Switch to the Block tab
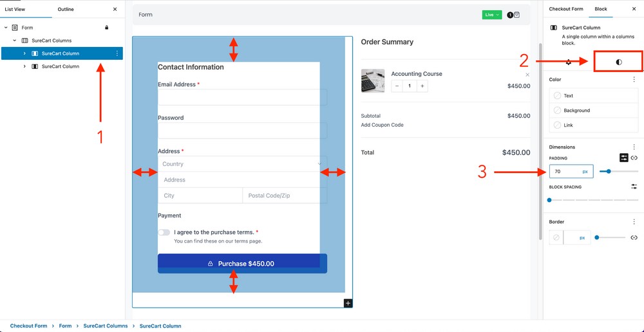This screenshot has height=332, width=644. point(600,8)
